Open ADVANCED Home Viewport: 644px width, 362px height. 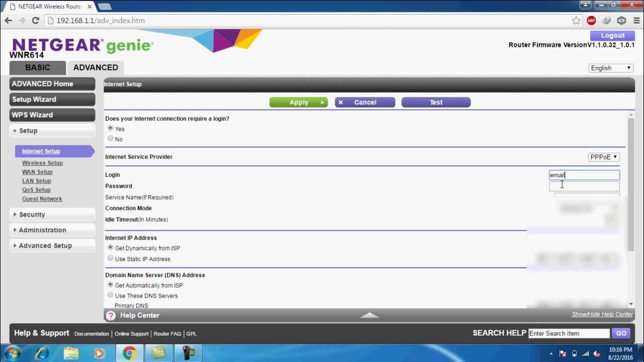52,84
